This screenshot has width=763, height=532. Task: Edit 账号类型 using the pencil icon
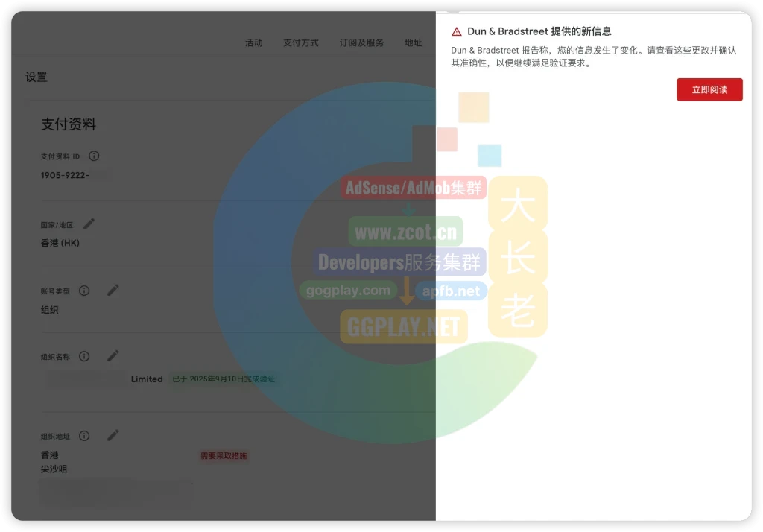113,291
